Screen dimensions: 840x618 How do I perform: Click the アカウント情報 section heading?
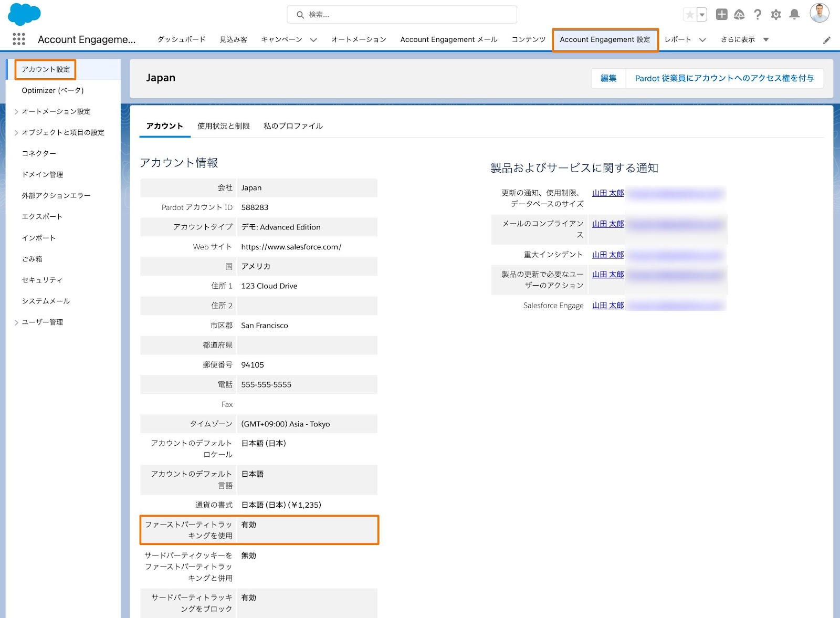[x=179, y=163]
